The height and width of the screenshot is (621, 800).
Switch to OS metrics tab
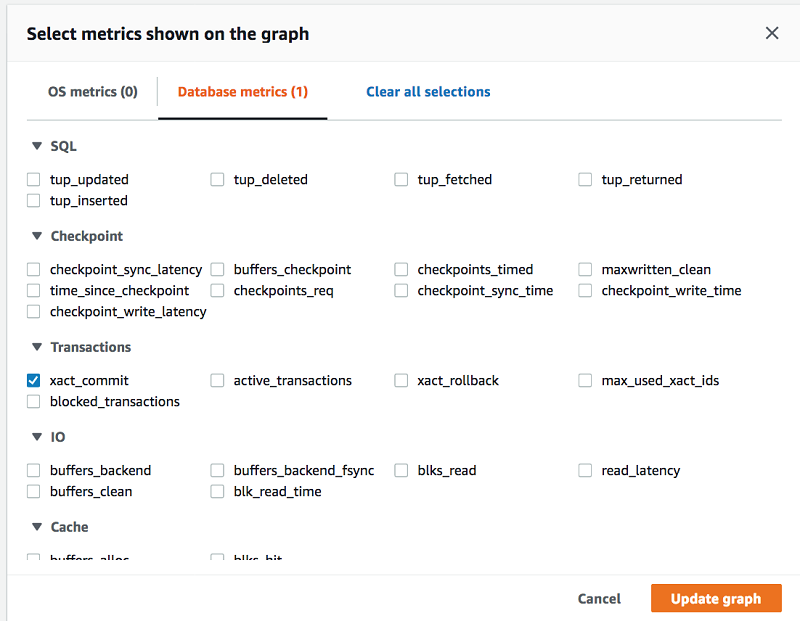(x=92, y=92)
